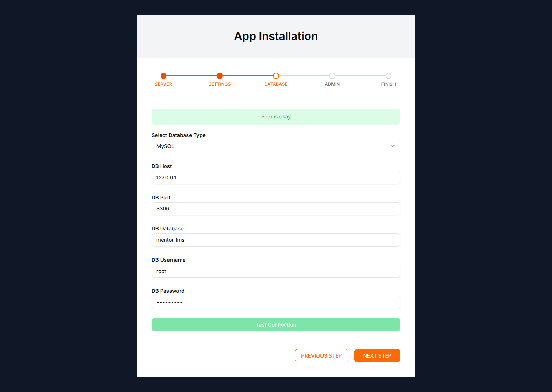Focus the DB Host input field
The image size is (552, 392).
pos(276,178)
